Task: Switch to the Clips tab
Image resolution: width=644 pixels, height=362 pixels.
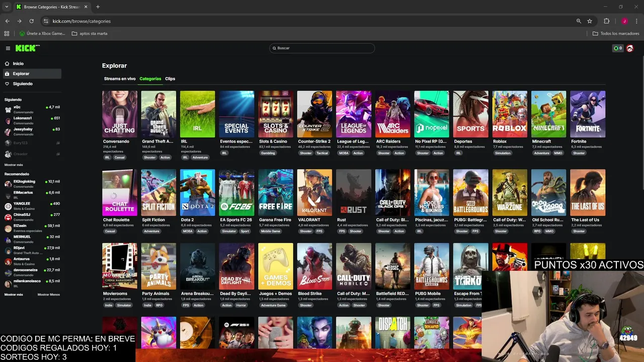Action: click(x=170, y=79)
